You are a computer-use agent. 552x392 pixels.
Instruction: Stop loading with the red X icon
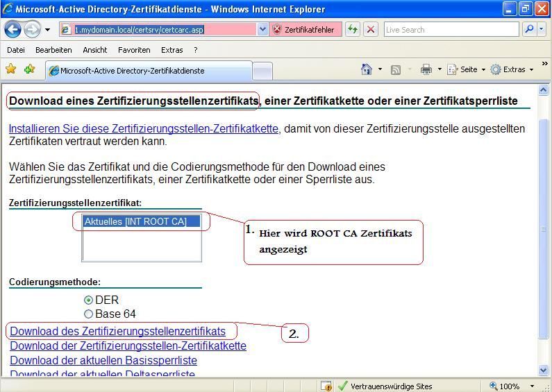click(370, 30)
